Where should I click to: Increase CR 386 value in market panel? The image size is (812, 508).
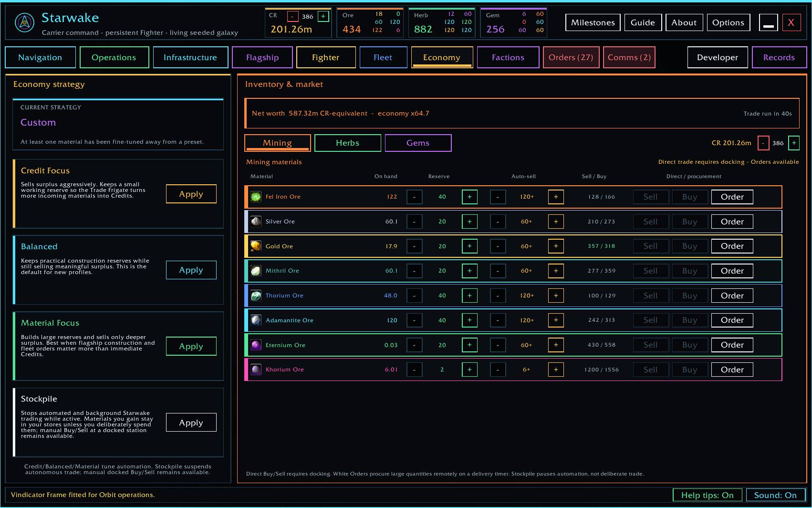point(794,143)
